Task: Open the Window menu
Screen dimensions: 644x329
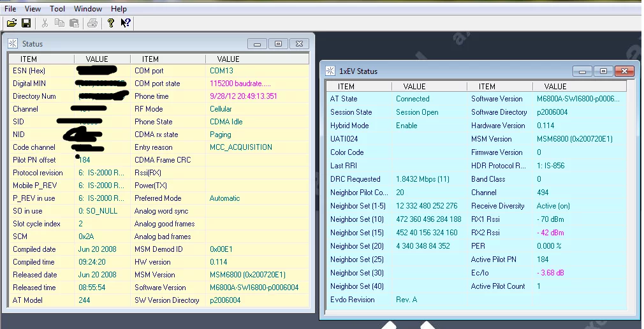Action: coord(87,9)
